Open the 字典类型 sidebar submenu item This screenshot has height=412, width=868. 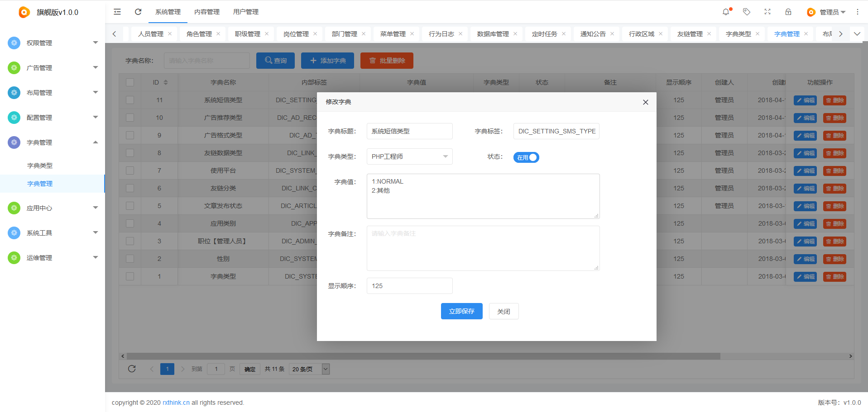40,166
